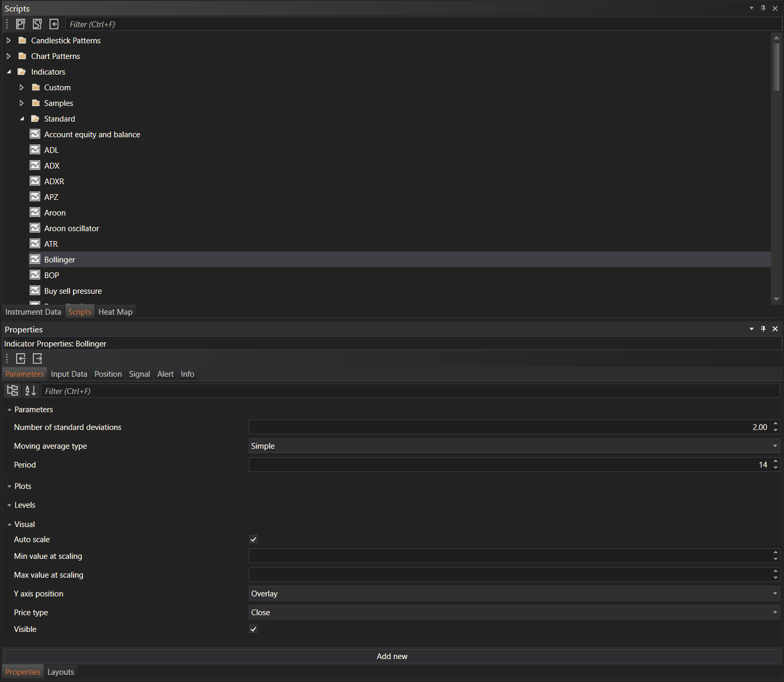The image size is (784, 682).
Task: Click the 'P' script icon in the Scripts toolbar
Action: click(x=20, y=24)
